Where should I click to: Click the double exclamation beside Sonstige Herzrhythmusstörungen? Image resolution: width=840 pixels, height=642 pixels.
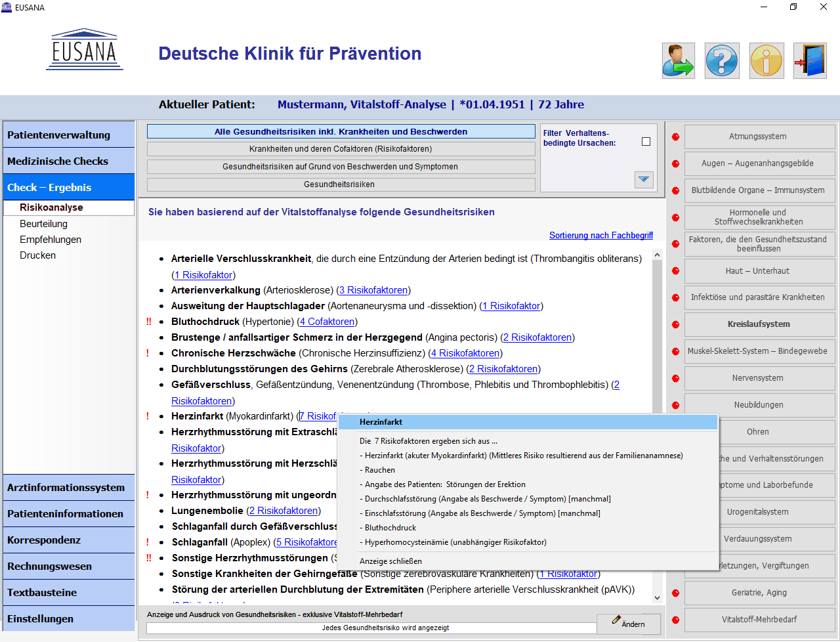point(148,558)
